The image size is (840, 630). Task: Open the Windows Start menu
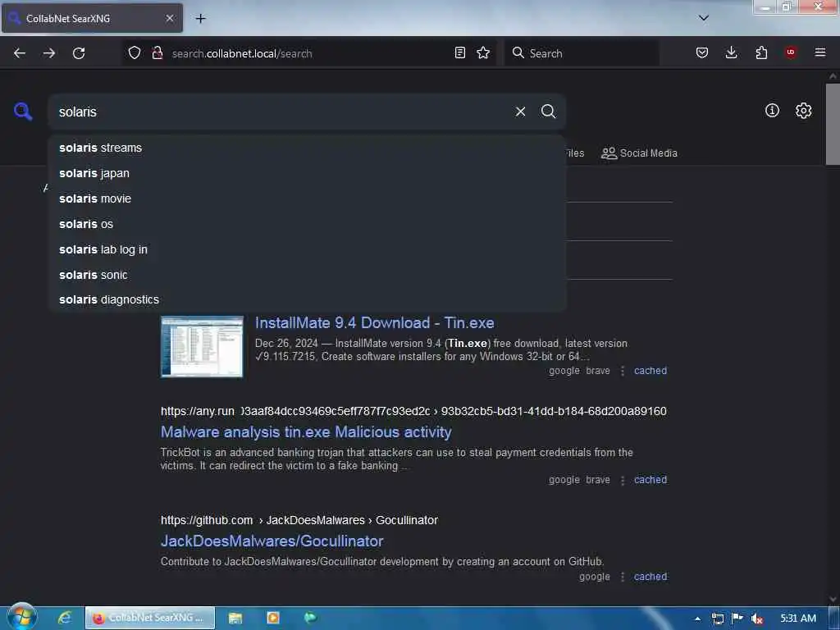click(x=22, y=617)
